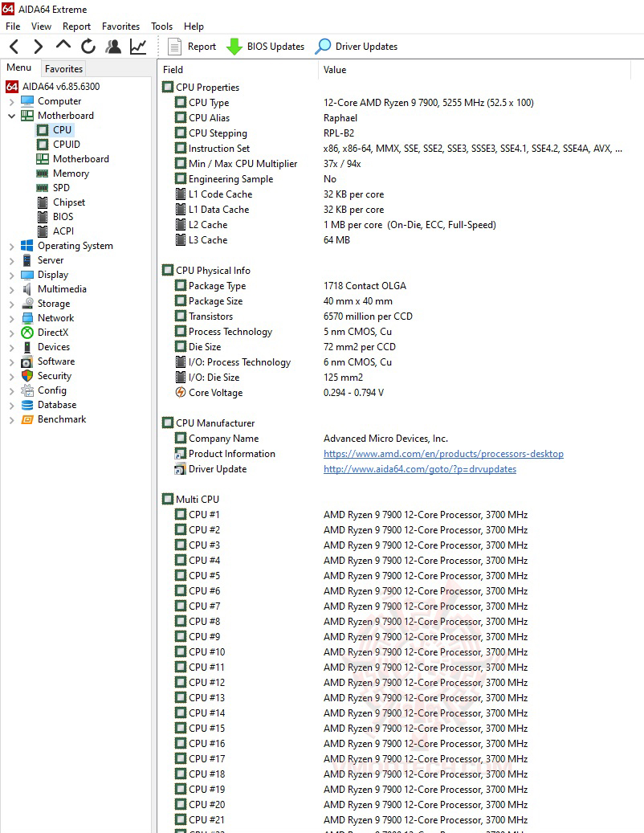
Task: Click the Computer monitor icon in tree
Action: pyautogui.click(x=27, y=101)
